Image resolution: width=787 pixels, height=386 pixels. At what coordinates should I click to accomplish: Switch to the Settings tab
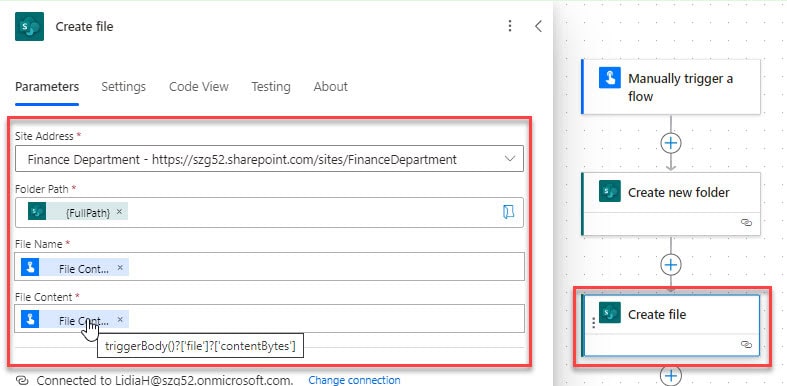pyautogui.click(x=123, y=87)
